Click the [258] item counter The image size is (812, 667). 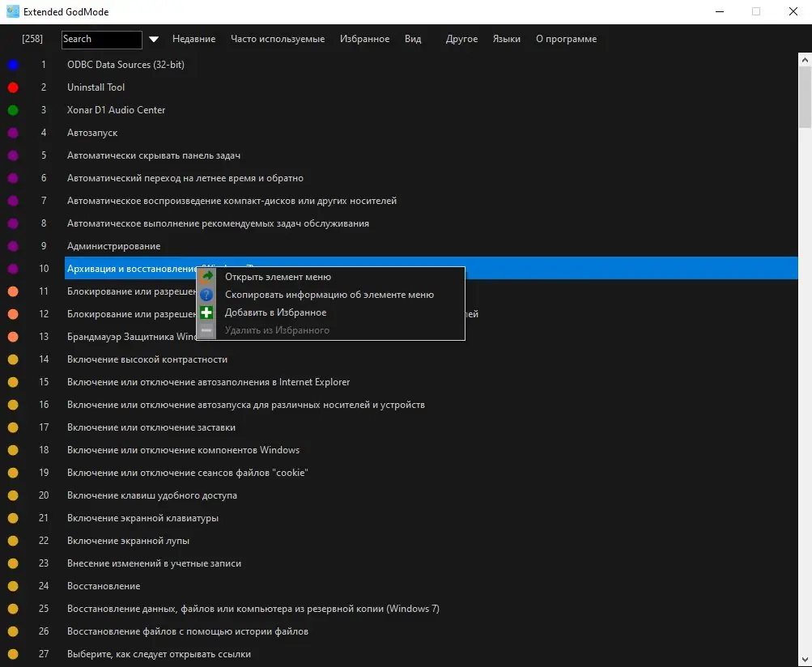[32, 39]
